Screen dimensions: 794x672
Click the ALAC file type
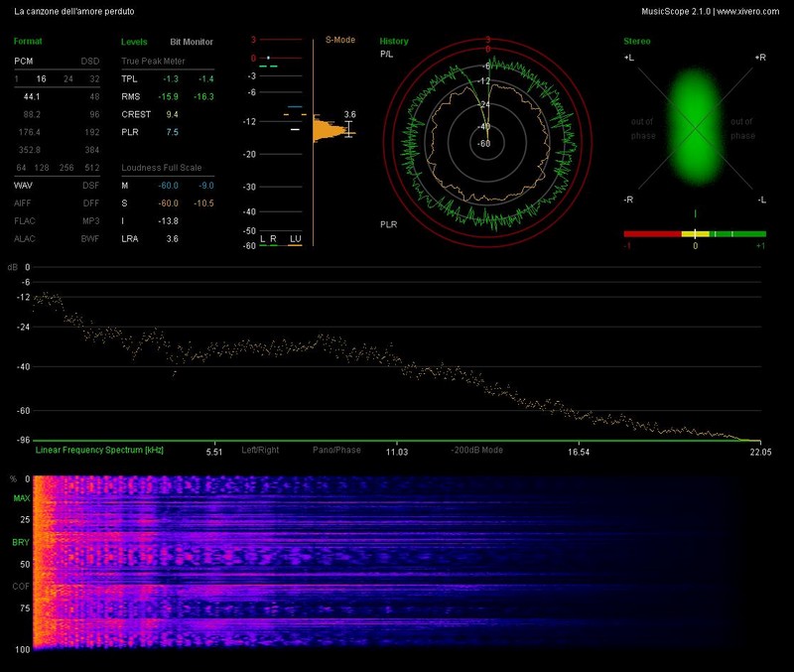25,238
